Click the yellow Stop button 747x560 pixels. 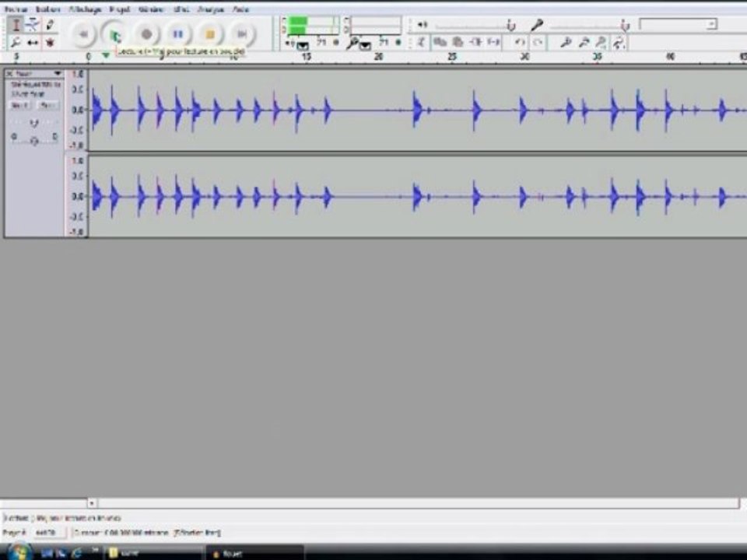209,33
